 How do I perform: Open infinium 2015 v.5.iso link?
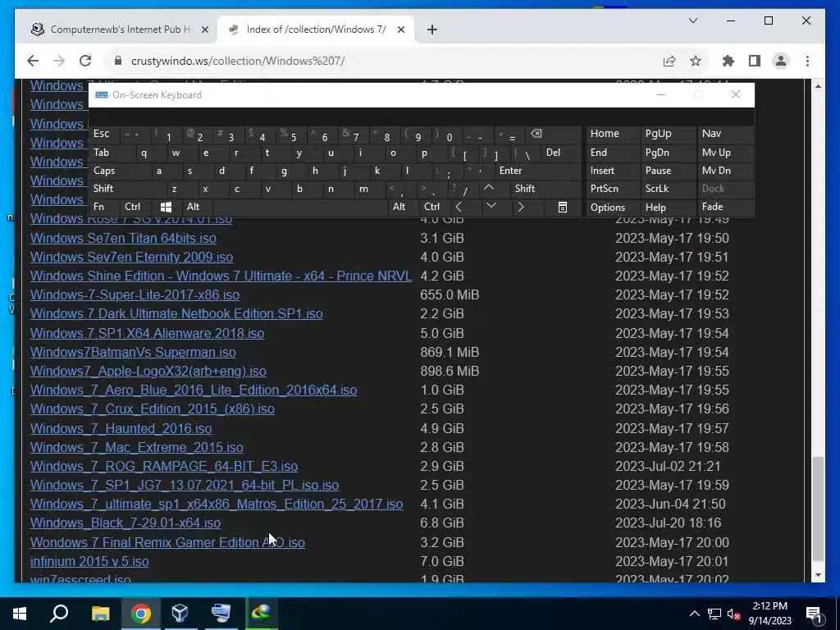[89, 561]
